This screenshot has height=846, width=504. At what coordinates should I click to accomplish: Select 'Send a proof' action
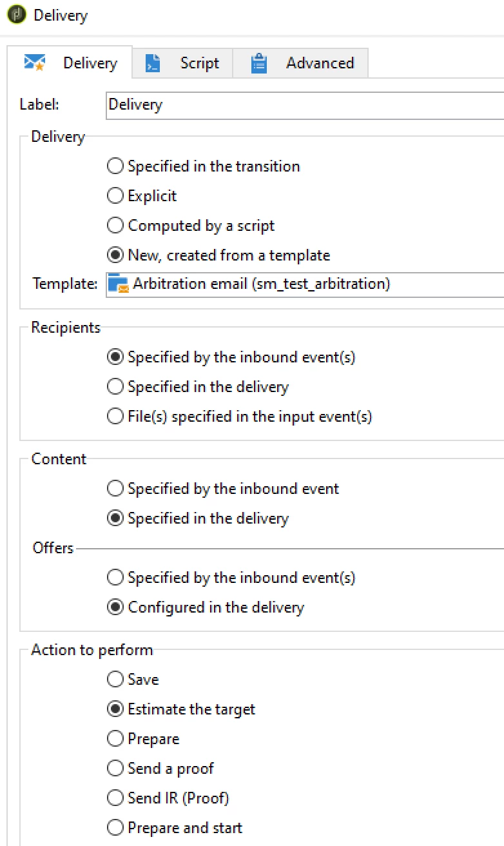click(115, 769)
